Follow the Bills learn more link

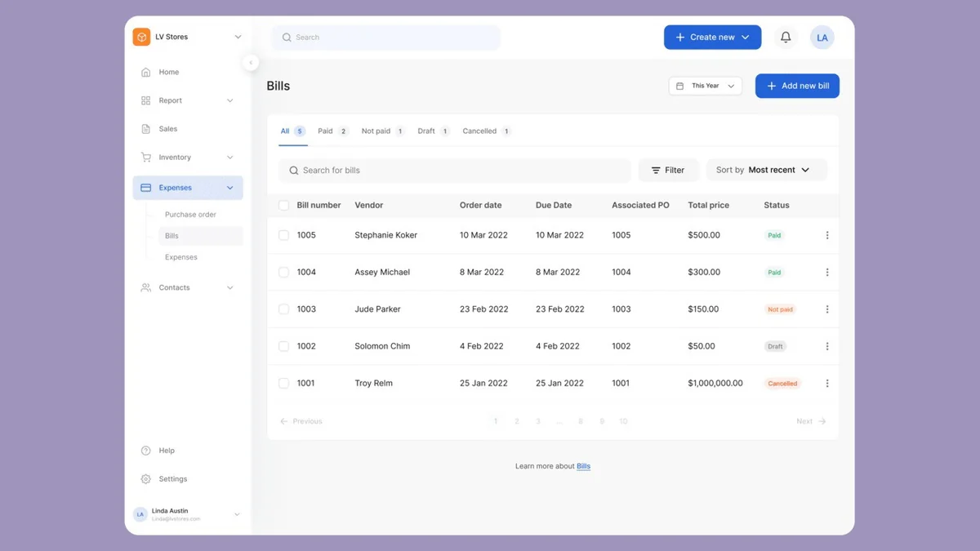583,466
